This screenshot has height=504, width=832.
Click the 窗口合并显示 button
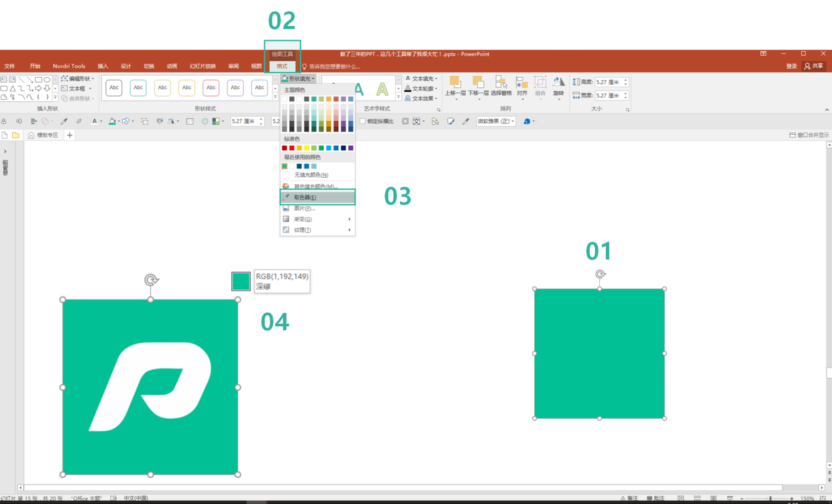pyautogui.click(x=809, y=135)
